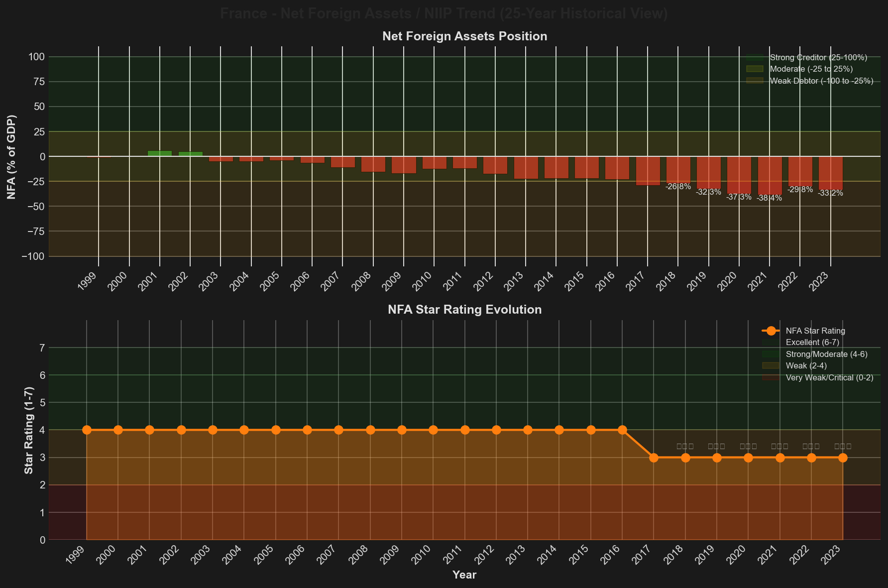Toggle the Excellent (6-7) legend entry
888x588 pixels.
click(812, 342)
